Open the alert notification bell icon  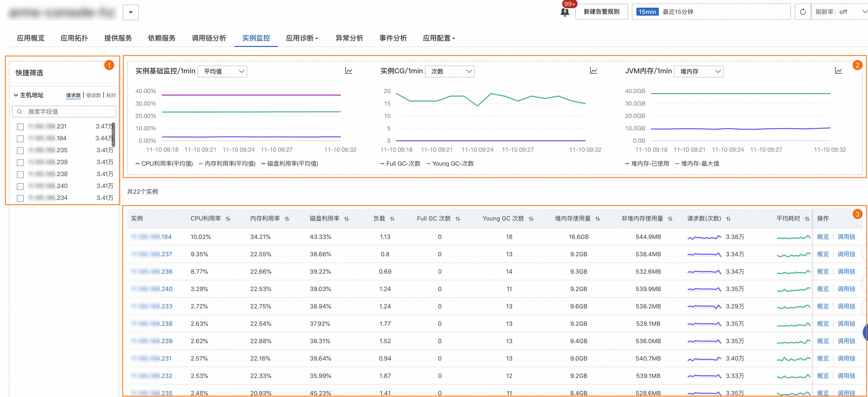coord(565,12)
